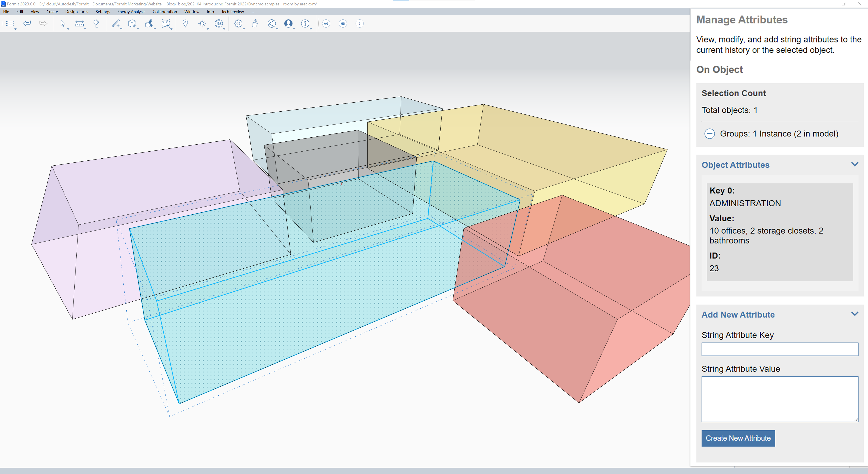Select the Undo tool in toolbar

(x=27, y=23)
